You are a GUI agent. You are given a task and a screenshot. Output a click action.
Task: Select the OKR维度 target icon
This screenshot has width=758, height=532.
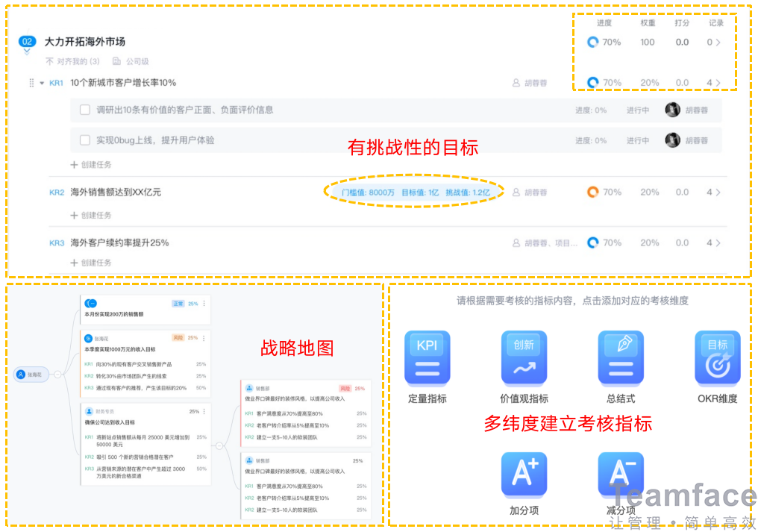[x=716, y=358]
